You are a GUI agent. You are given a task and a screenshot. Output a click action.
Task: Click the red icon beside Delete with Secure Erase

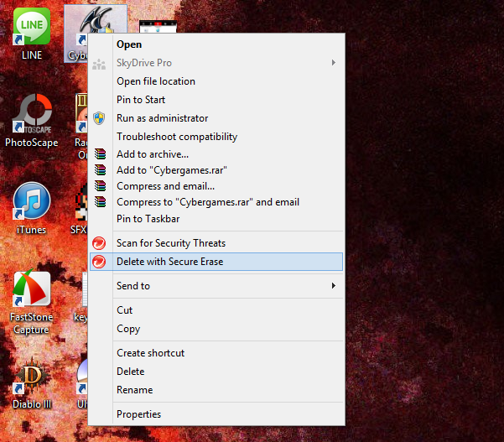pos(99,262)
